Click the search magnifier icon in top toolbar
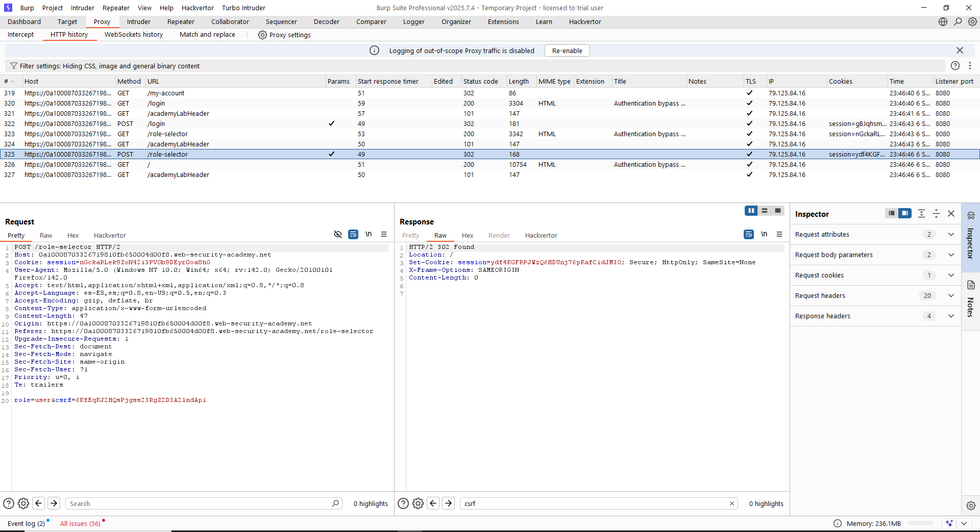 958,22
